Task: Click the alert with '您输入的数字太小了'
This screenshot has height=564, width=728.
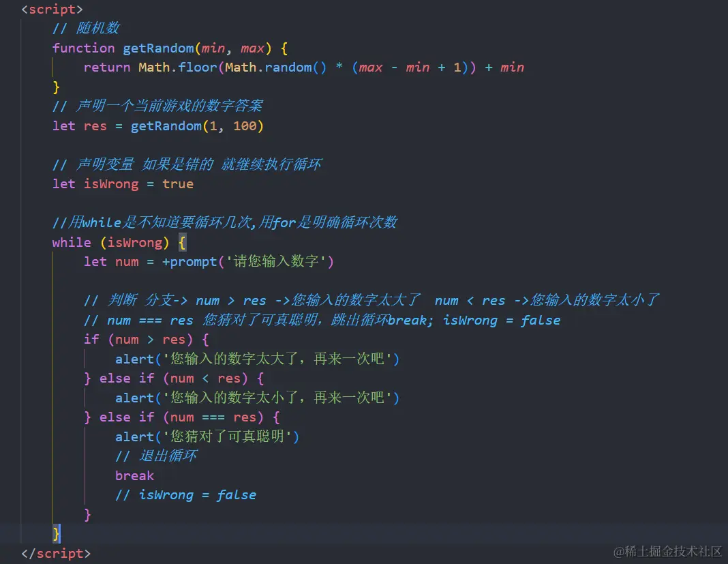Action: click(257, 398)
